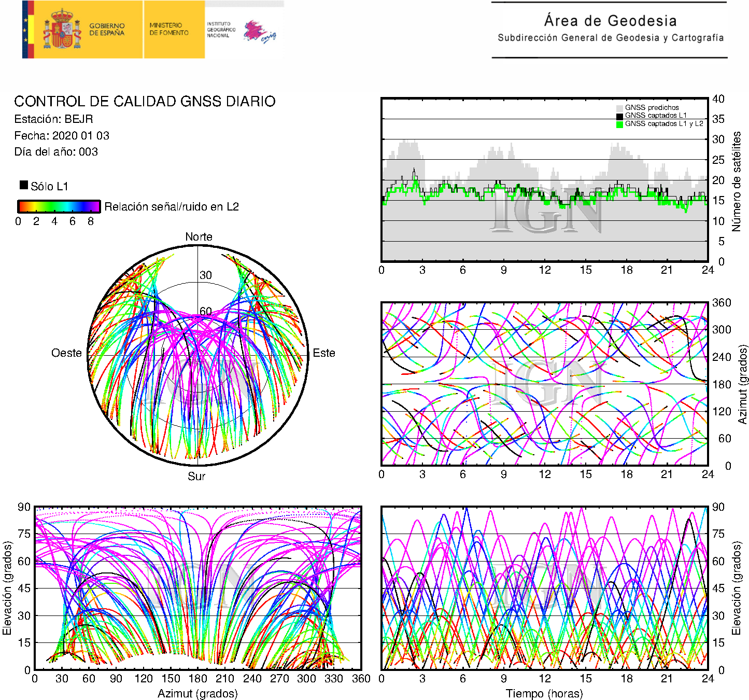Click the Ministerio de Fomento logo
This screenshot has height=700, width=749.
(169, 29)
